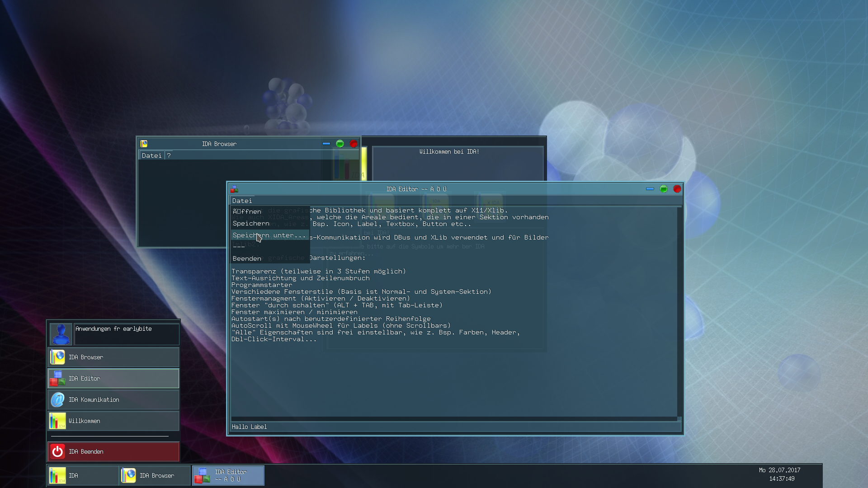Click the IDA Browser window's title bar icon

144,144
